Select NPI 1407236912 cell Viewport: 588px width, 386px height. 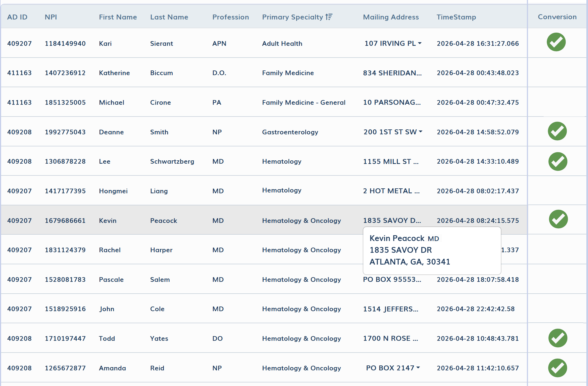65,73
